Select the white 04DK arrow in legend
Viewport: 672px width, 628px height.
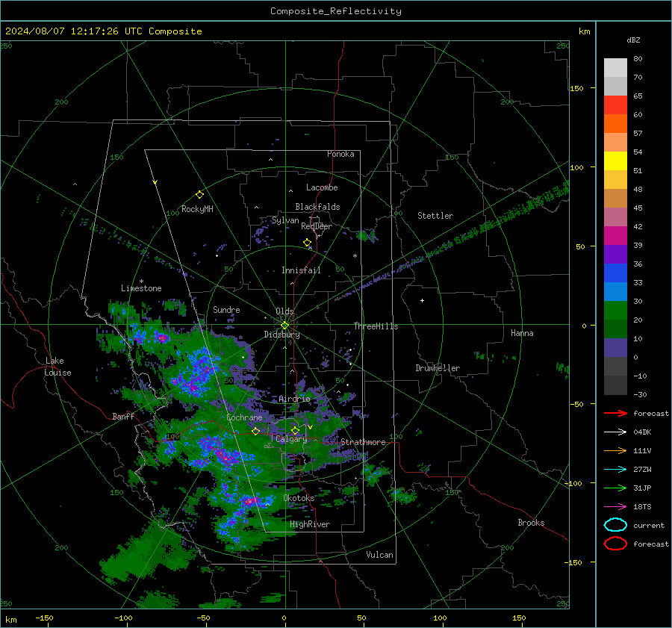coord(615,432)
